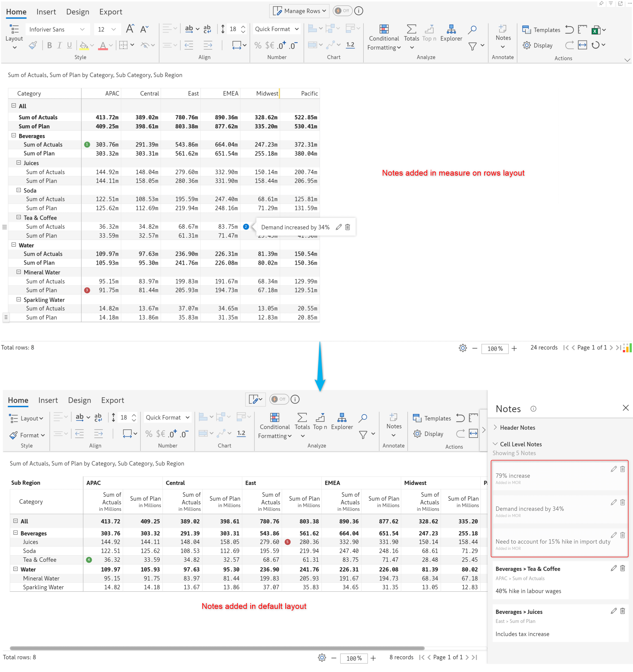Open red note marker 3 on Mineral Water plan
This screenshot has width=633, height=672.
87,290
